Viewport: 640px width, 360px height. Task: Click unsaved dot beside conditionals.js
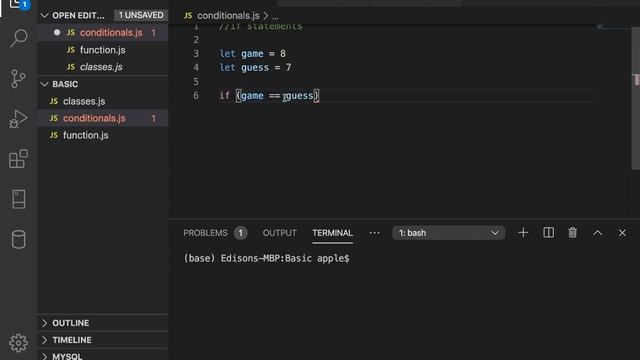tap(57, 32)
